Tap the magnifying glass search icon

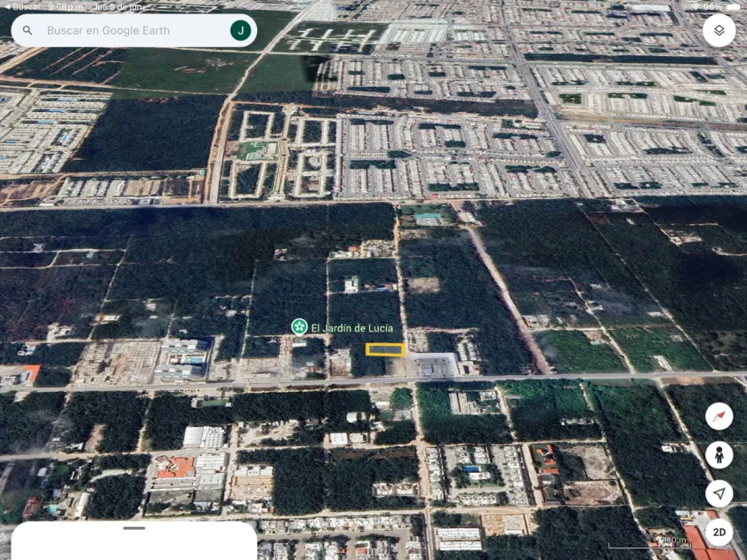tap(28, 30)
